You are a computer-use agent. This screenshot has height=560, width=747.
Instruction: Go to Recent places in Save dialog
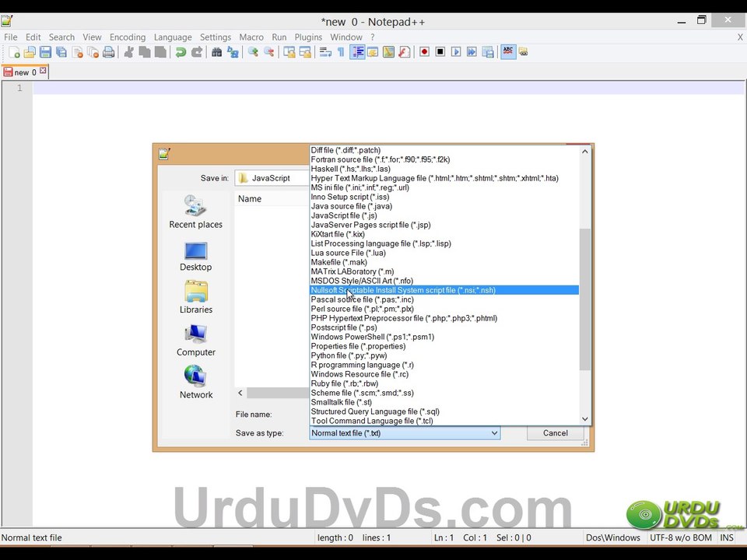195,212
